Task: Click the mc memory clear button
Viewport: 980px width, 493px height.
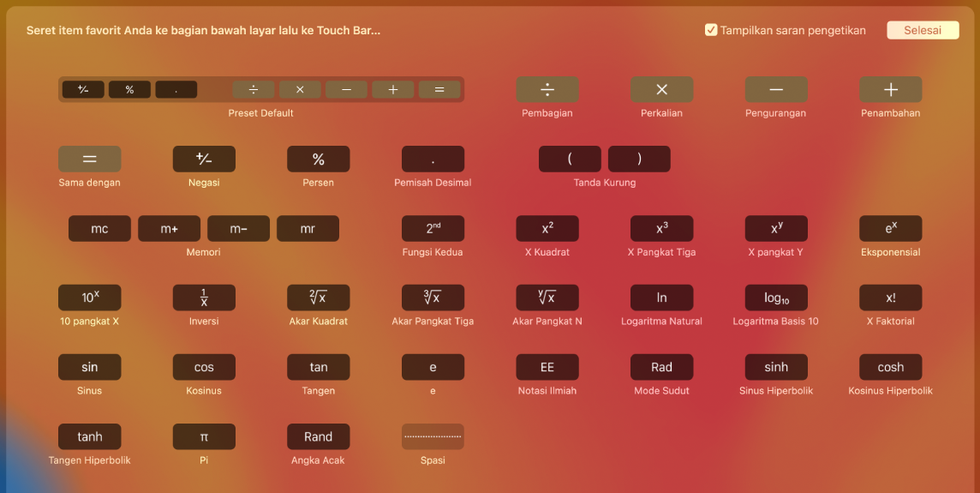Action: click(99, 229)
